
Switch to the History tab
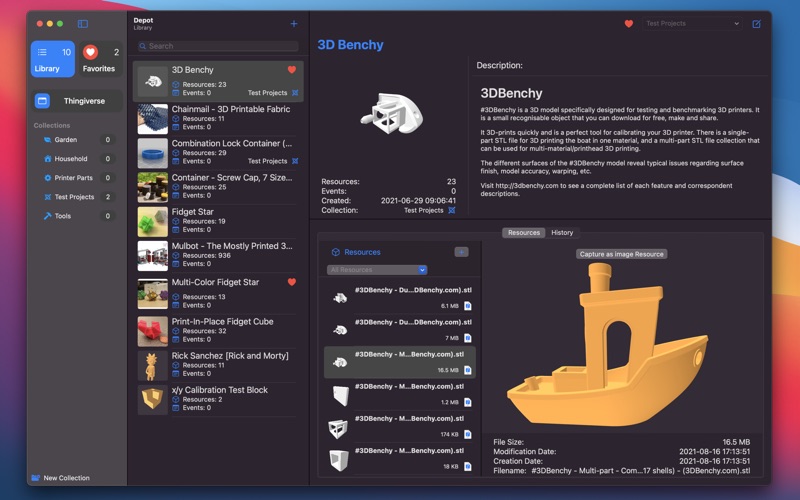coord(562,233)
